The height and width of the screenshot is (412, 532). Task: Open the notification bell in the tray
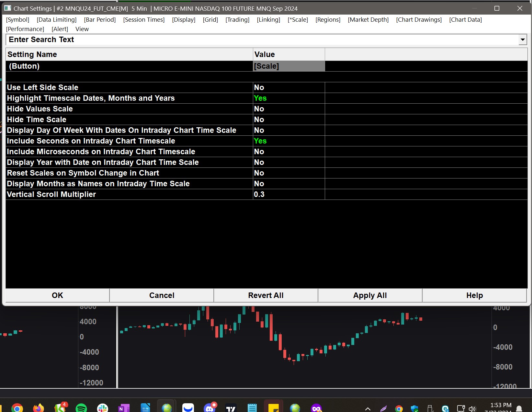click(519, 409)
